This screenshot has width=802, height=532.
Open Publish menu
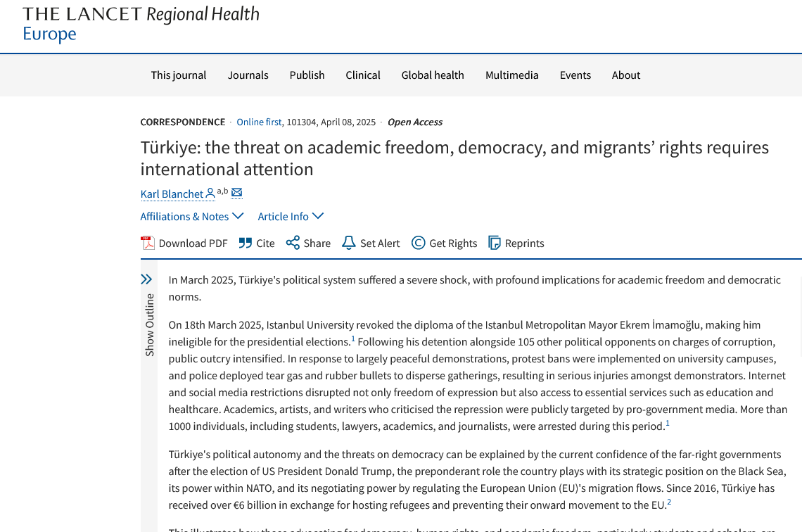coord(307,75)
